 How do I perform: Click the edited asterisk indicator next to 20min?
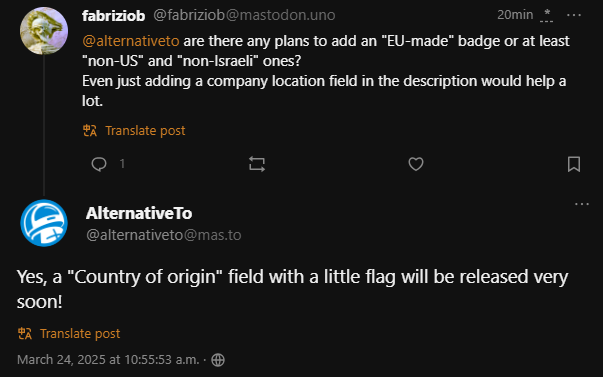[x=546, y=16]
